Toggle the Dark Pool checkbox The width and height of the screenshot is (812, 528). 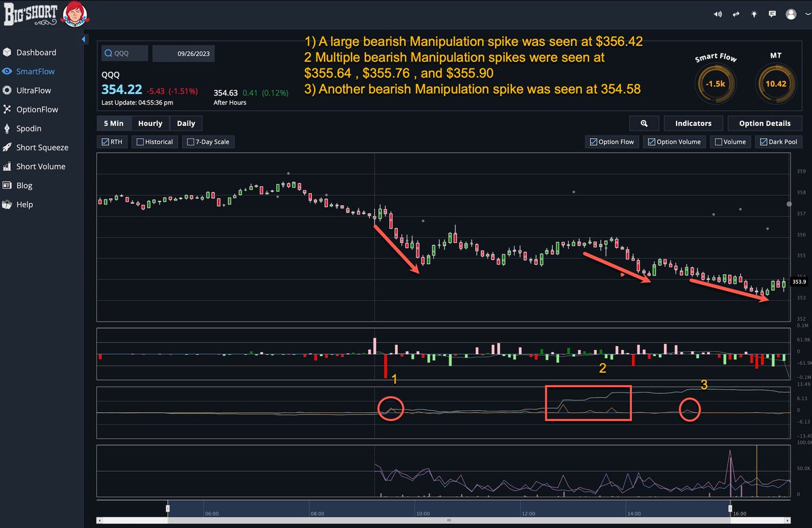point(763,142)
